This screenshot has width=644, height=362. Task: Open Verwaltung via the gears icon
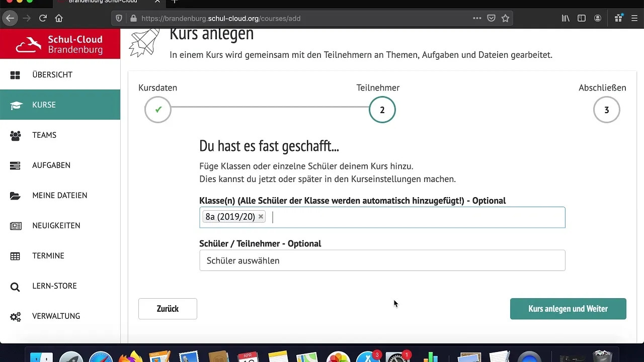16,316
